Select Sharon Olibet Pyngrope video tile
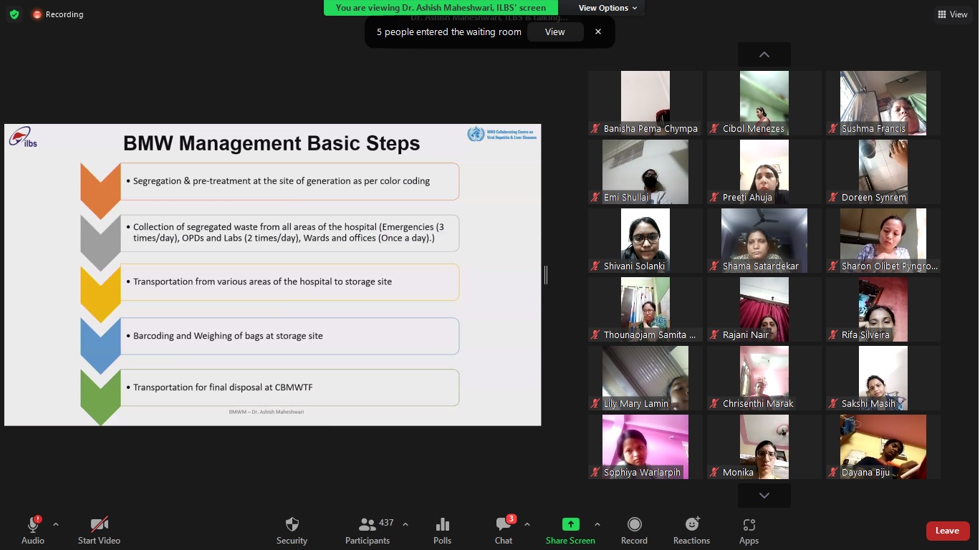980x550 pixels. [883, 241]
